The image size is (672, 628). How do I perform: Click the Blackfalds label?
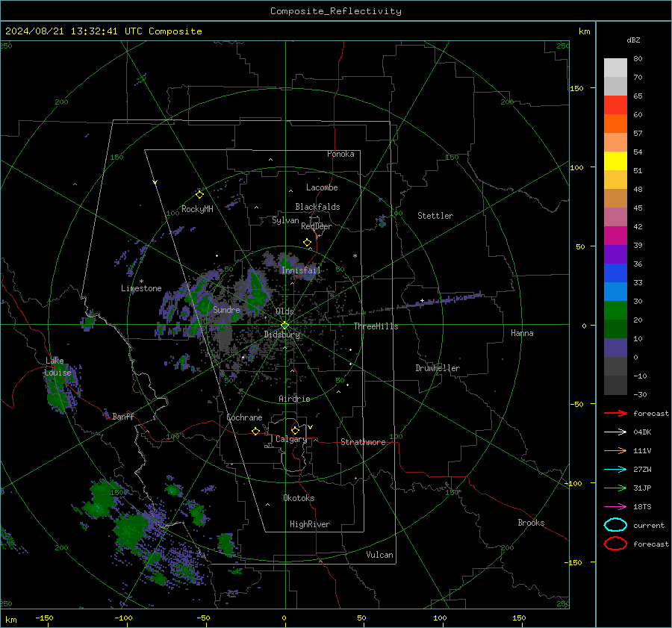(x=317, y=207)
